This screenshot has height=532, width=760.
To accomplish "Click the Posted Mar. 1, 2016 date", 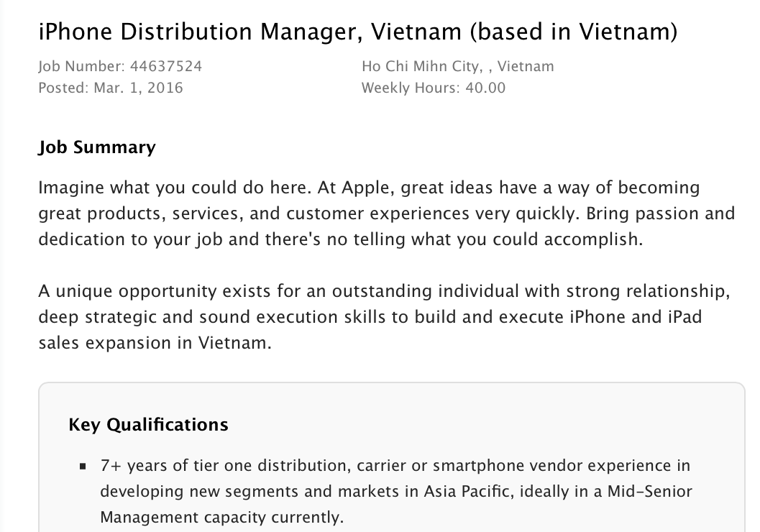I will 110,88.
